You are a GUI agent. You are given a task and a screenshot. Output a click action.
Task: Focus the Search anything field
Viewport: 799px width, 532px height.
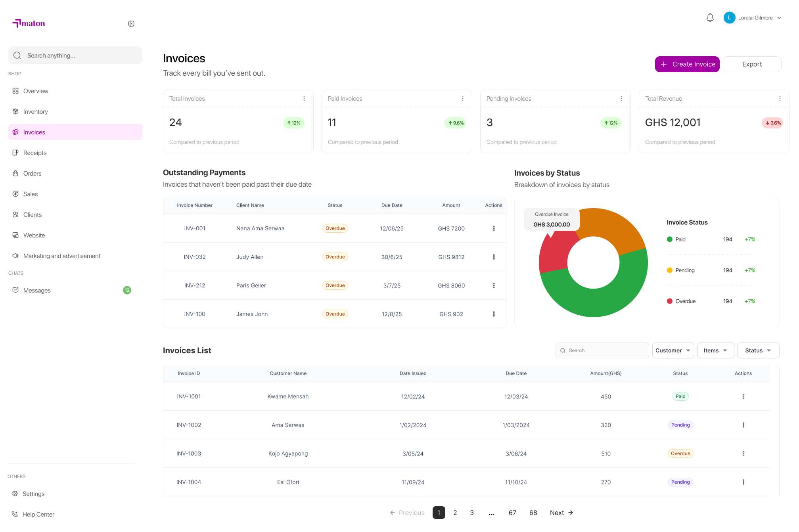pos(75,55)
